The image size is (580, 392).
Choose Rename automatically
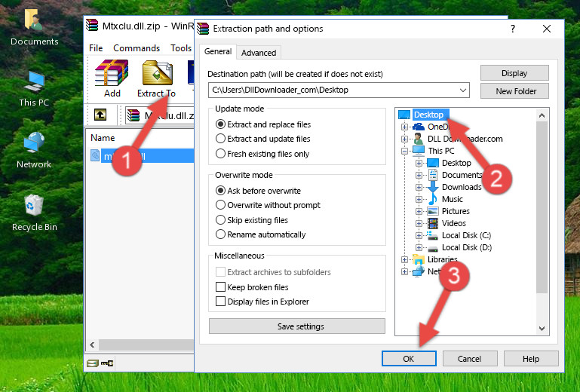[220, 234]
